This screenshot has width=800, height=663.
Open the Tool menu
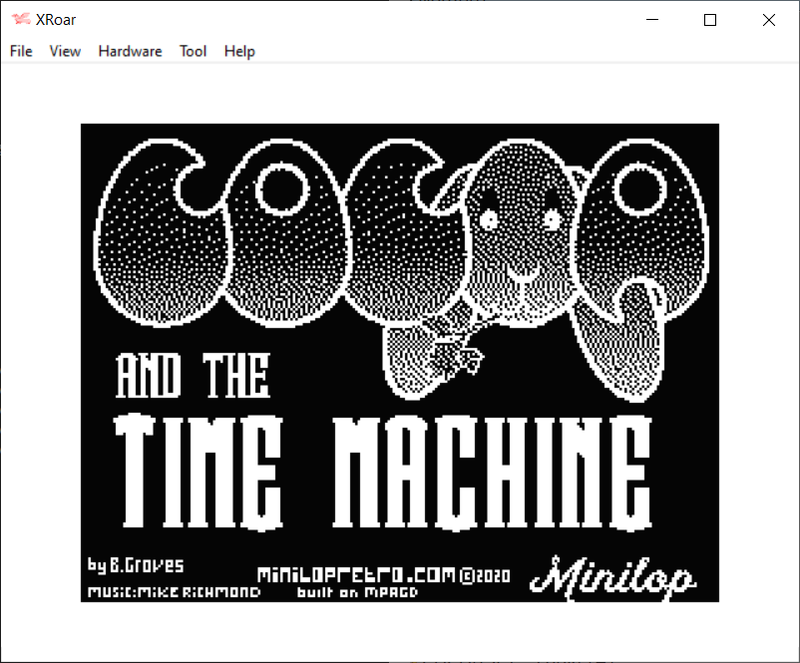click(x=193, y=51)
